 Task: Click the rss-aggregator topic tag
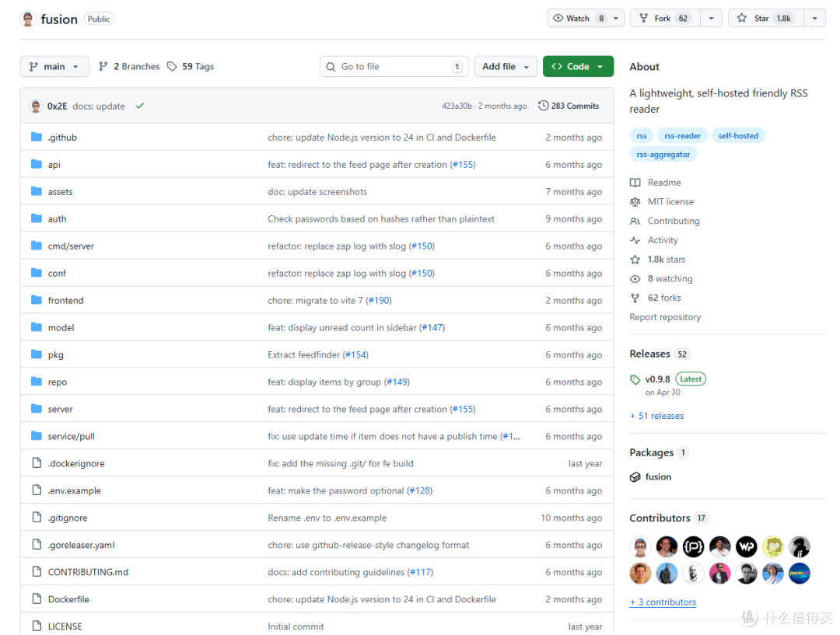(663, 155)
